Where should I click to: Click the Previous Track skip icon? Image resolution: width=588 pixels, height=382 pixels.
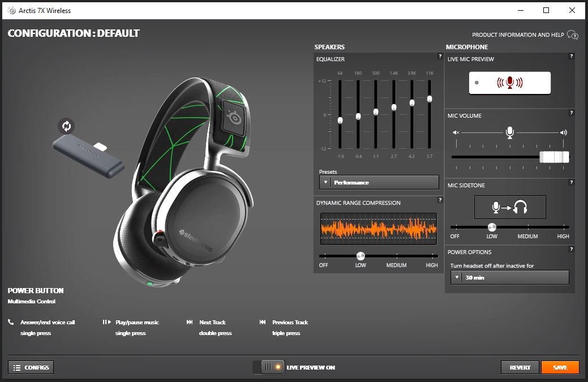(x=263, y=322)
